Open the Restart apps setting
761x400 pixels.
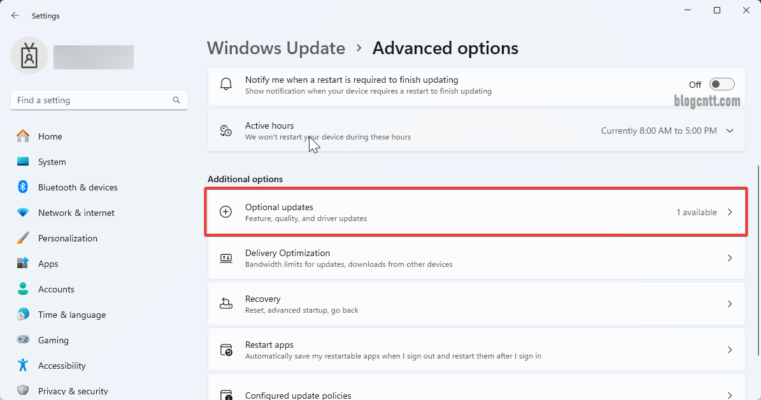(476, 350)
